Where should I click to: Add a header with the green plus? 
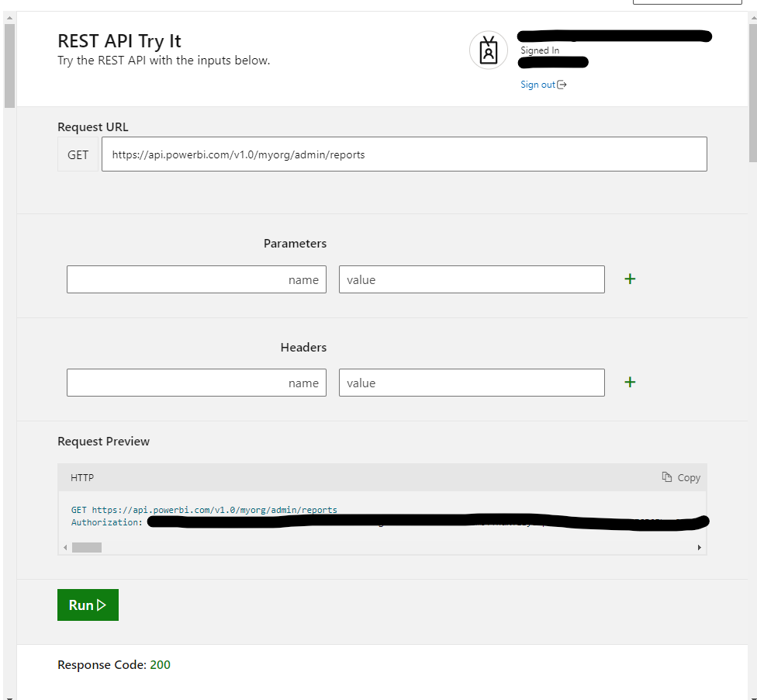click(630, 382)
